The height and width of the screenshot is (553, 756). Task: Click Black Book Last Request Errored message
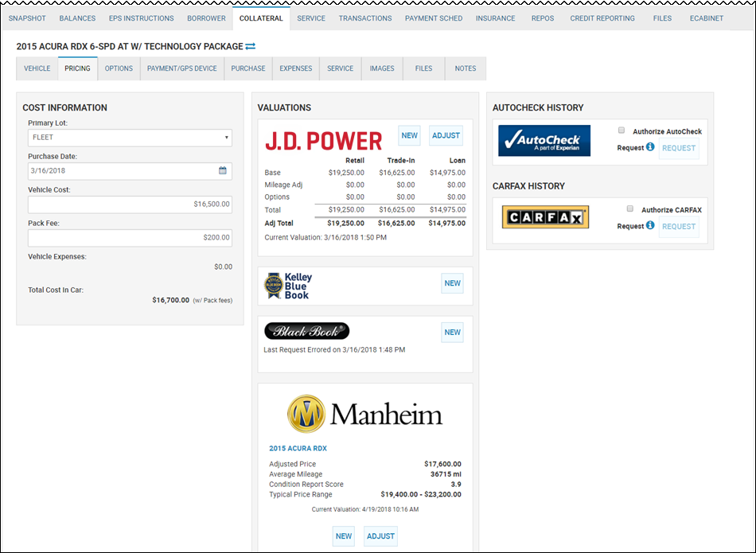334,349
